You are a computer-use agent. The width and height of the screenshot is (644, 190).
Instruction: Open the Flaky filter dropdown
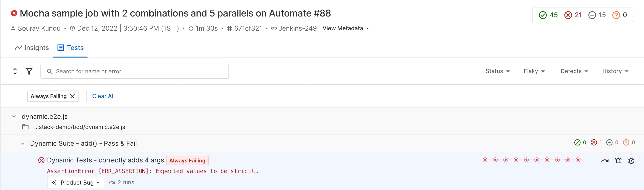[534, 71]
